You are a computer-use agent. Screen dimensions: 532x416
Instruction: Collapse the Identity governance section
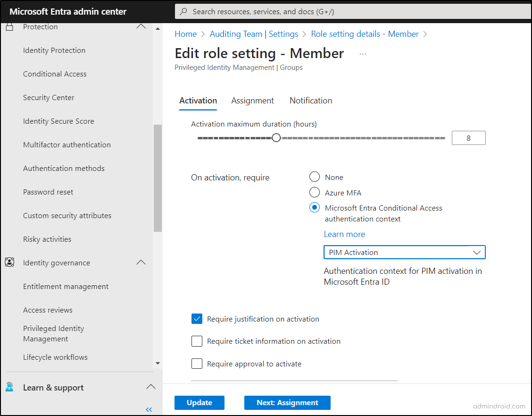141,263
